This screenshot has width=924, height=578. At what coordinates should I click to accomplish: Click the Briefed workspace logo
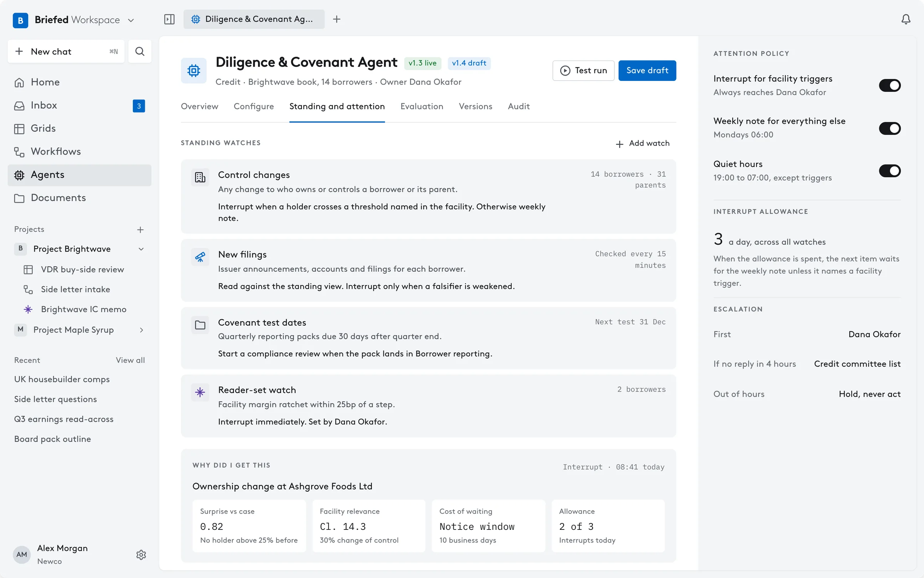20,20
